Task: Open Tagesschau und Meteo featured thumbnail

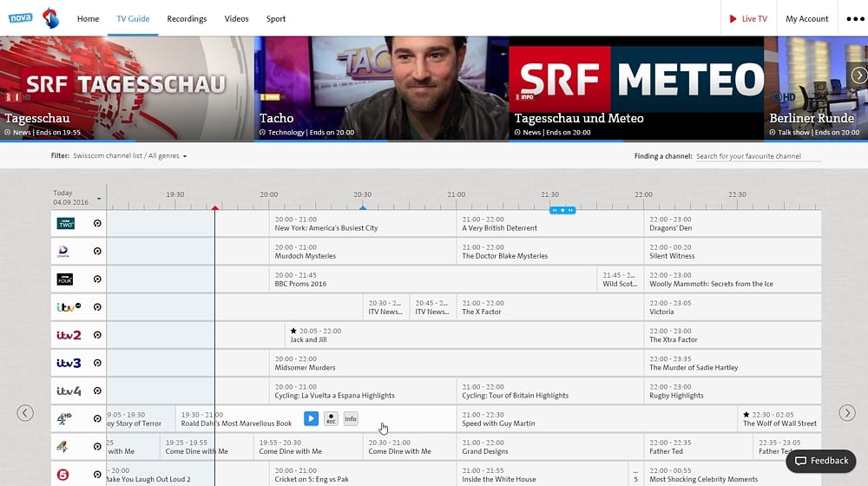Action: click(636, 88)
